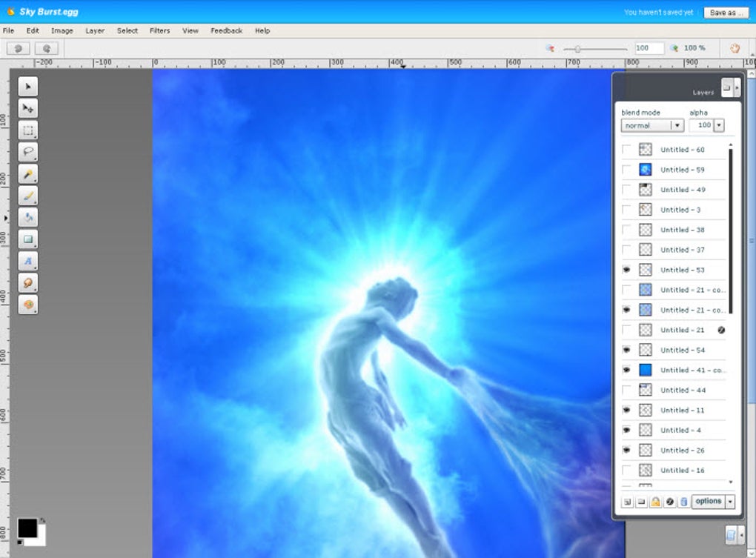Hide the Untitled - 53 layer
The height and width of the screenshot is (558, 756).
tap(627, 270)
